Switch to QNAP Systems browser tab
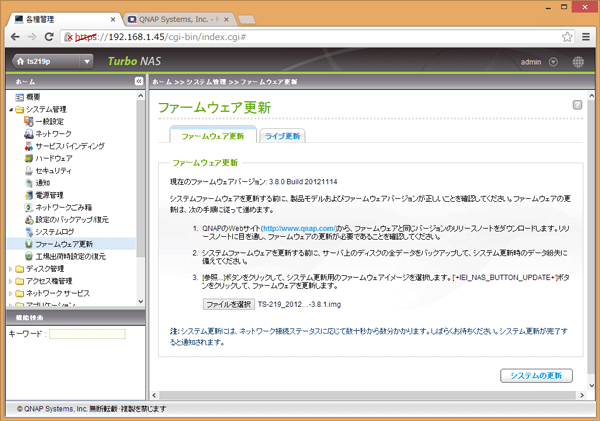This screenshot has height=421, width=600. (177, 20)
